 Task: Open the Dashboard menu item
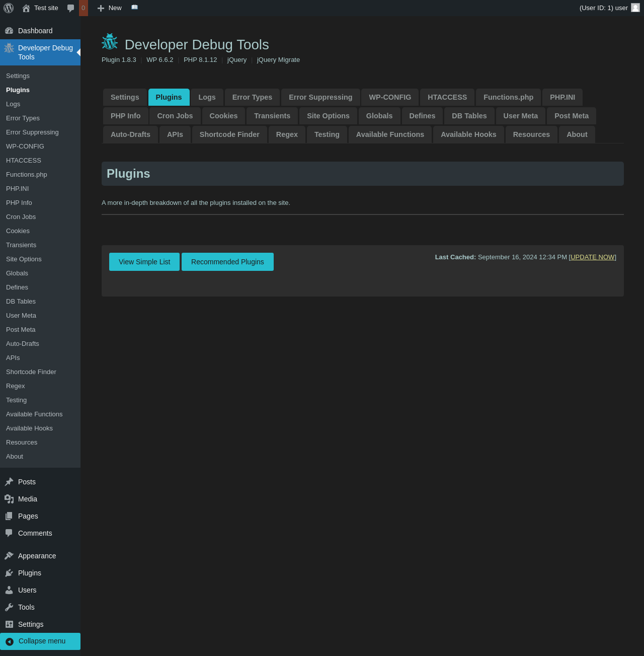(40, 31)
